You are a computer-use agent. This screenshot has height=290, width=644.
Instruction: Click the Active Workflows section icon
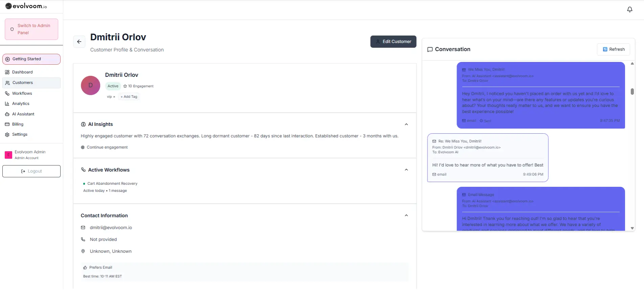click(83, 170)
